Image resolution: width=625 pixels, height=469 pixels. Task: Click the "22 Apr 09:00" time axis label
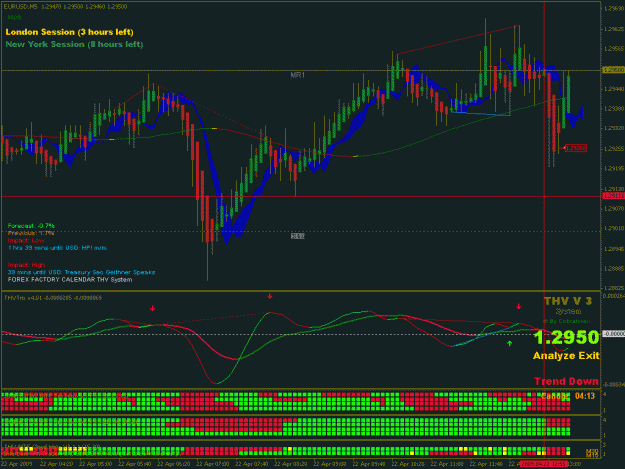tap(330, 464)
